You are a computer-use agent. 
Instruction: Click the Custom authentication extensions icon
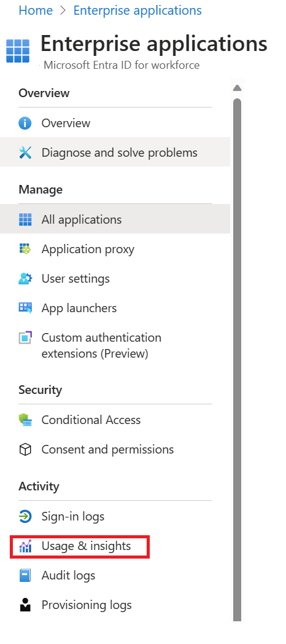pos(25,337)
